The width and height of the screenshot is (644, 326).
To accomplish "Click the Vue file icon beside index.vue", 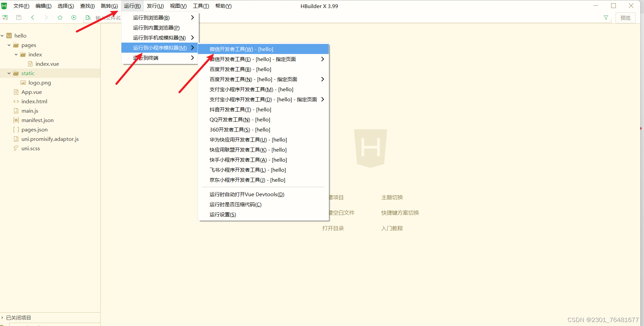I will coord(30,64).
